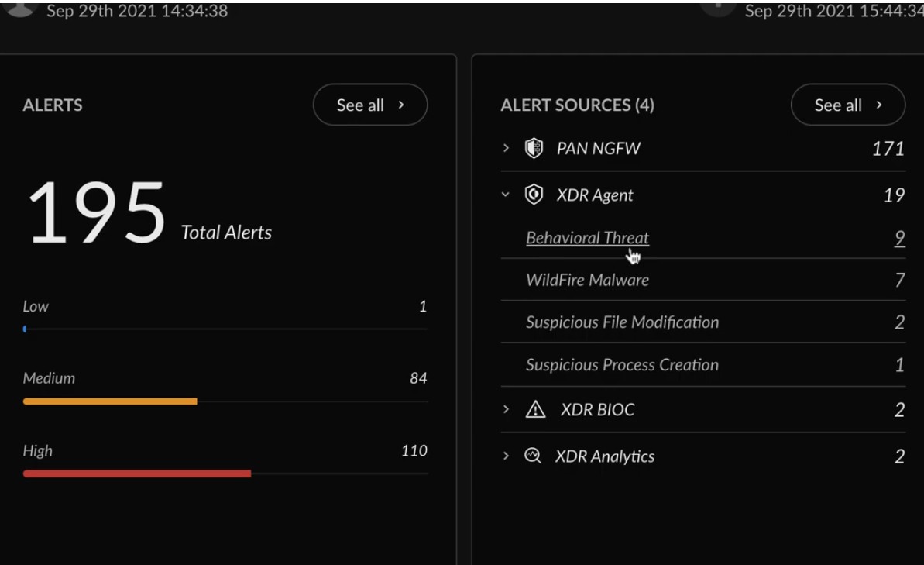Viewport: 924px width, 565px height.
Task: Click the 195 Total Alerts number
Action: [x=96, y=212]
